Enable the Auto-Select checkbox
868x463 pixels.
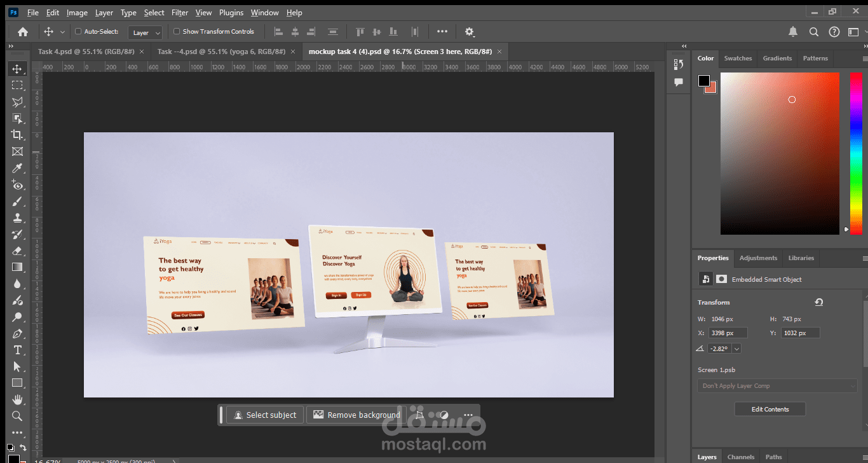[78, 31]
